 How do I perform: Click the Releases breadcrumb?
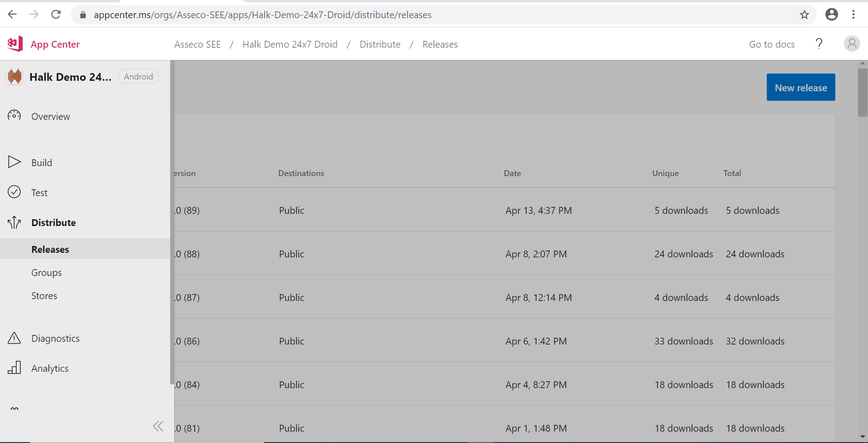pyautogui.click(x=440, y=44)
